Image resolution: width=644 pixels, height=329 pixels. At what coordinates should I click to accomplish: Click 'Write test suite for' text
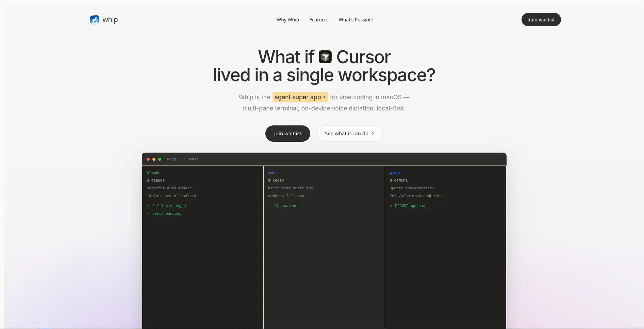pyautogui.click(x=291, y=188)
